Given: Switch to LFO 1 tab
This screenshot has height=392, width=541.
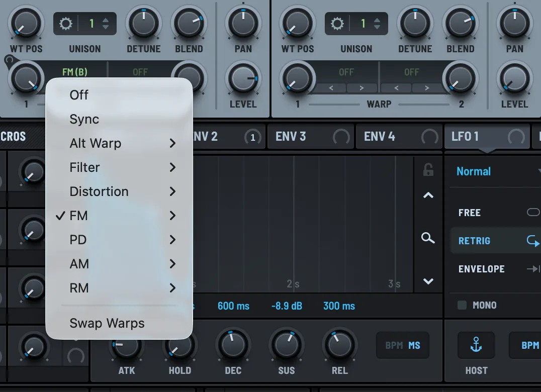Looking at the screenshot, I should tap(487, 137).
